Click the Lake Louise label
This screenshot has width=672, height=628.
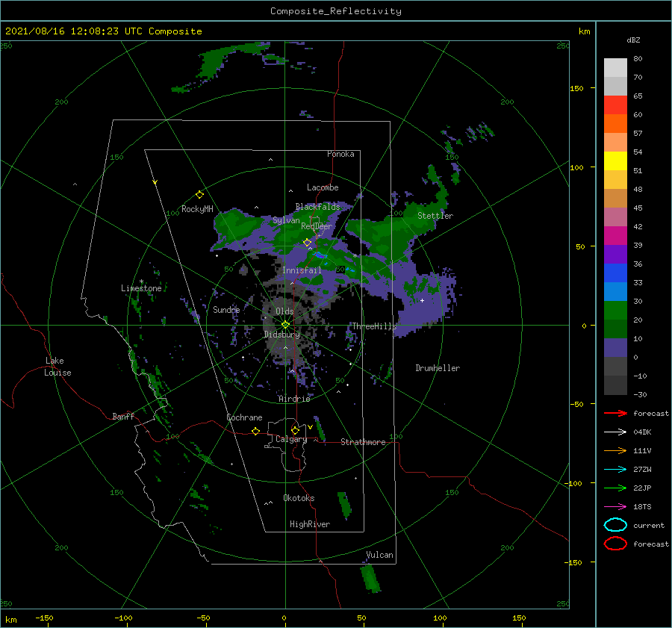(57, 367)
